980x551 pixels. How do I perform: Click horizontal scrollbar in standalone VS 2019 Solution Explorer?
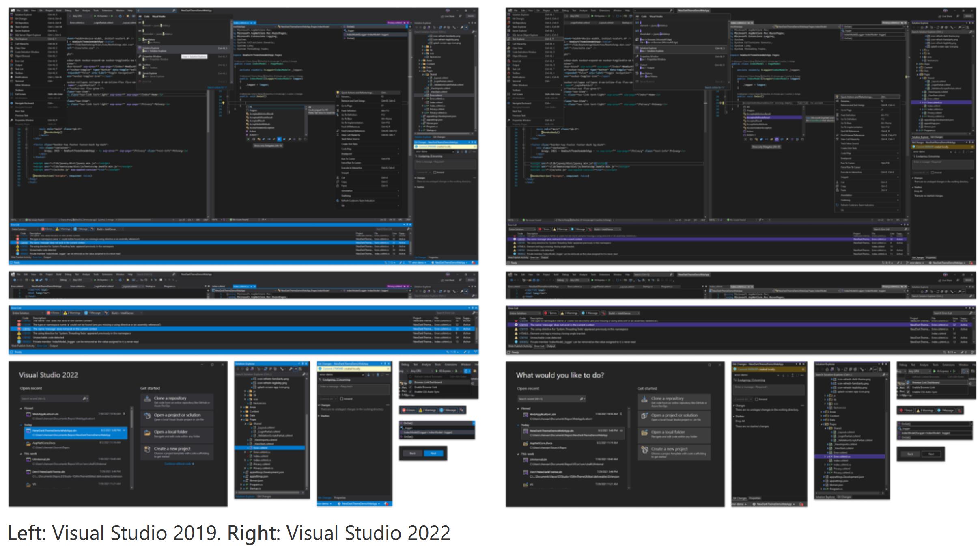pyautogui.click(x=270, y=493)
